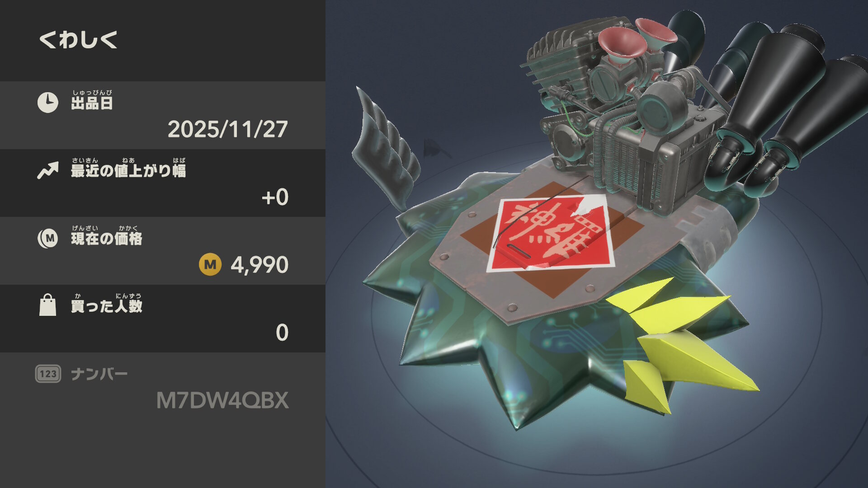
Task: Click the ナンバー label
Action: click(99, 374)
